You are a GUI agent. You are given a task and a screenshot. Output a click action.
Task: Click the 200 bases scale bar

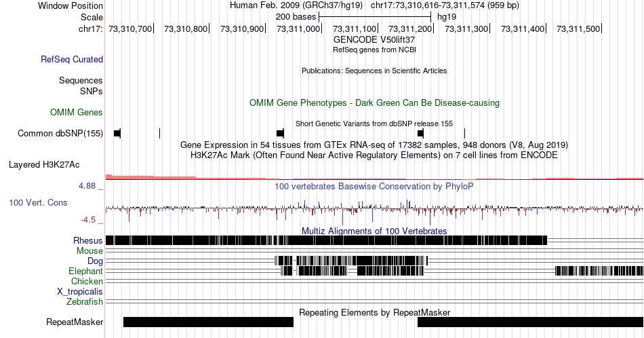[375, 17]
